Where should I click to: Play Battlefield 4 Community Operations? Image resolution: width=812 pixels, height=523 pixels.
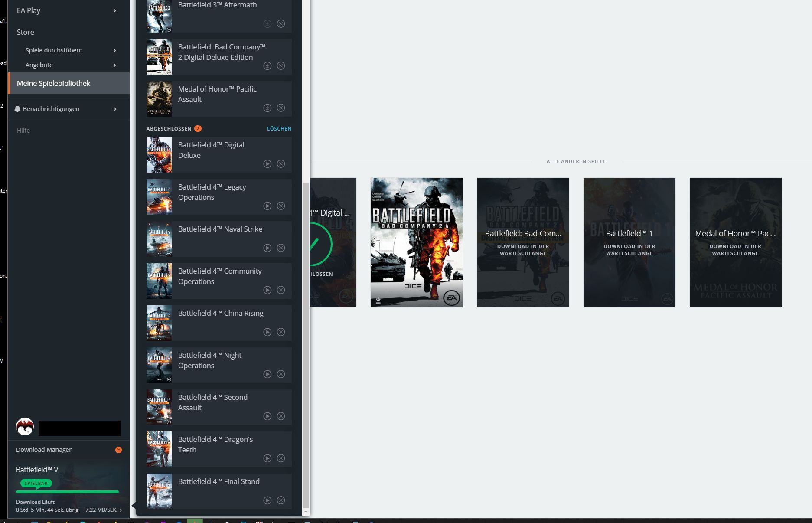click(x=267, y=290)
